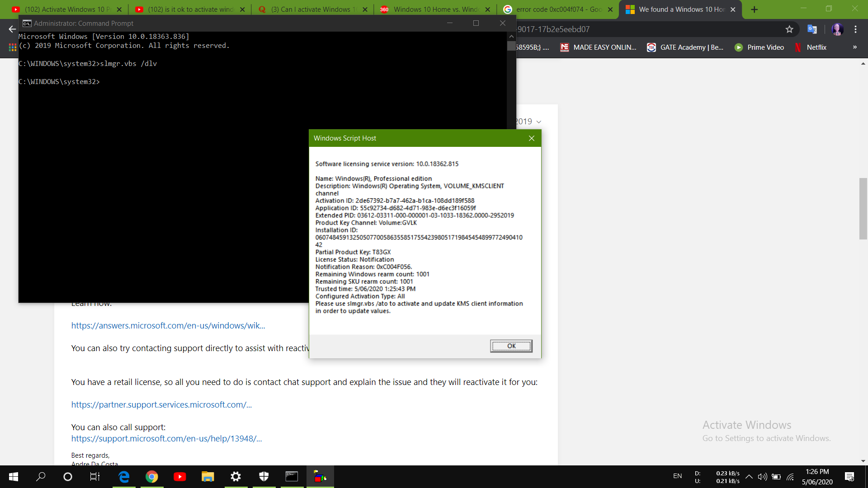
Task: Click webpage scrollbar down arrow
Action: coord(863,461)
